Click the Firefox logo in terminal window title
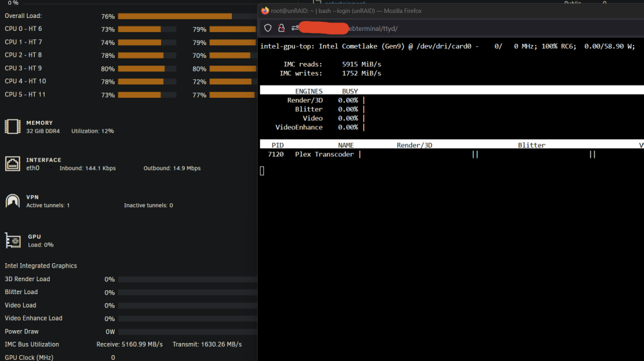644x361 pixels. (x=265, y=11)
